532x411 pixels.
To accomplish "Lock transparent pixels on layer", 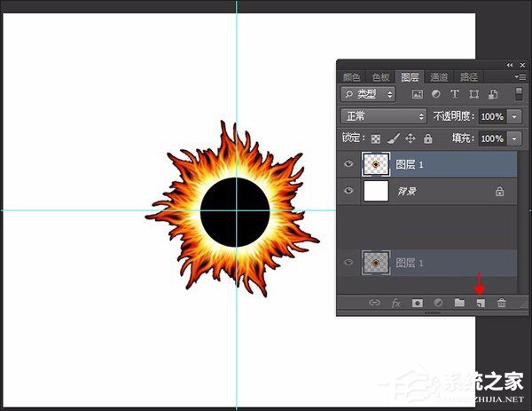I will point(376,138).
